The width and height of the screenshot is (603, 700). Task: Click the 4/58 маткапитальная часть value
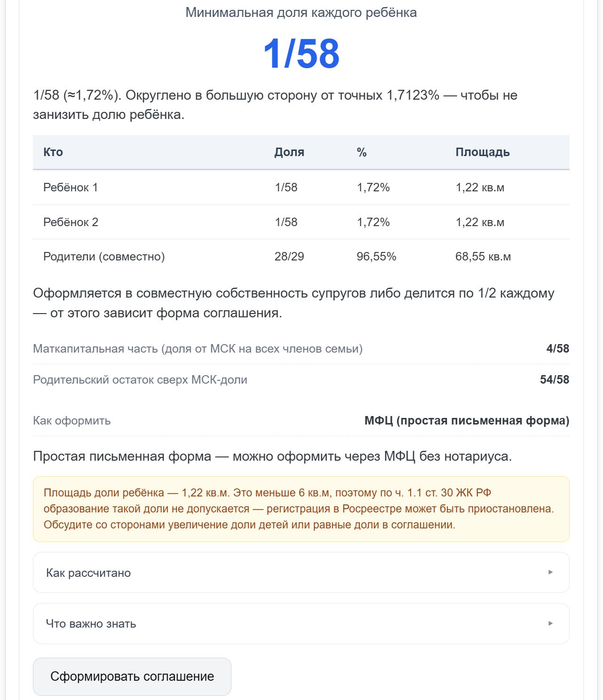point(558,348)
